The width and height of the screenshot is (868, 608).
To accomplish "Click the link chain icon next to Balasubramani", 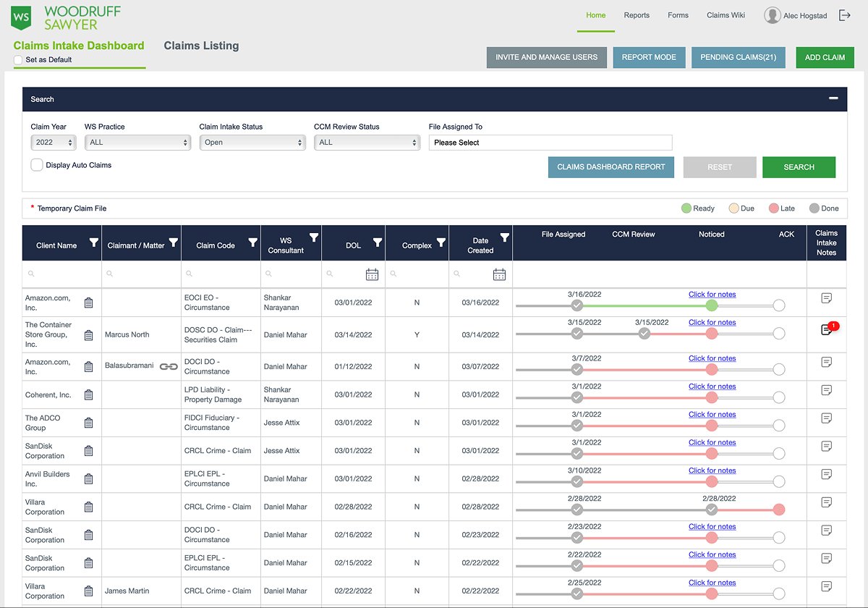I will coord(169,366).
